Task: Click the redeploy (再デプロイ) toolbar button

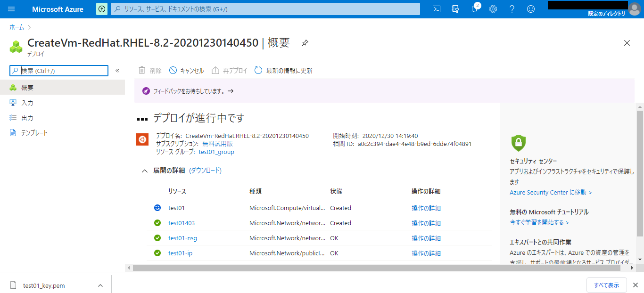Action: (230, 71)
